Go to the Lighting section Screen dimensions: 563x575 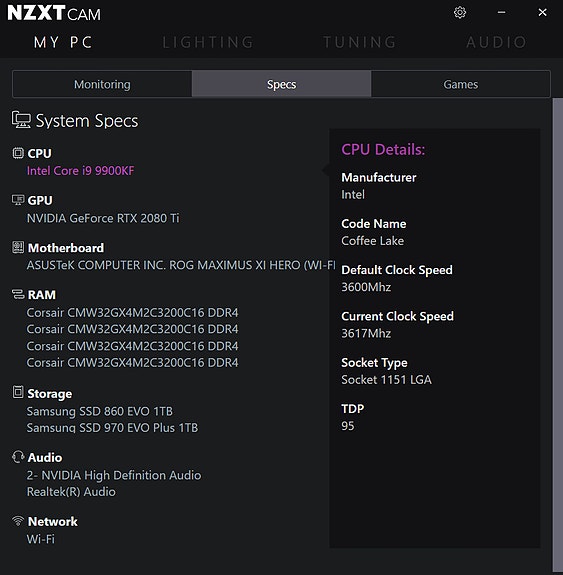click(x=208, y=42)
